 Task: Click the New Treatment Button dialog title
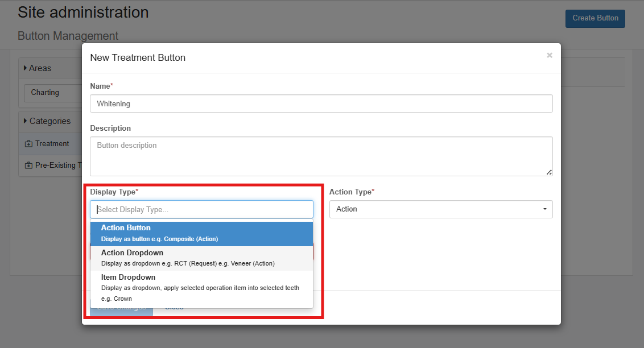tap(138, 58)
